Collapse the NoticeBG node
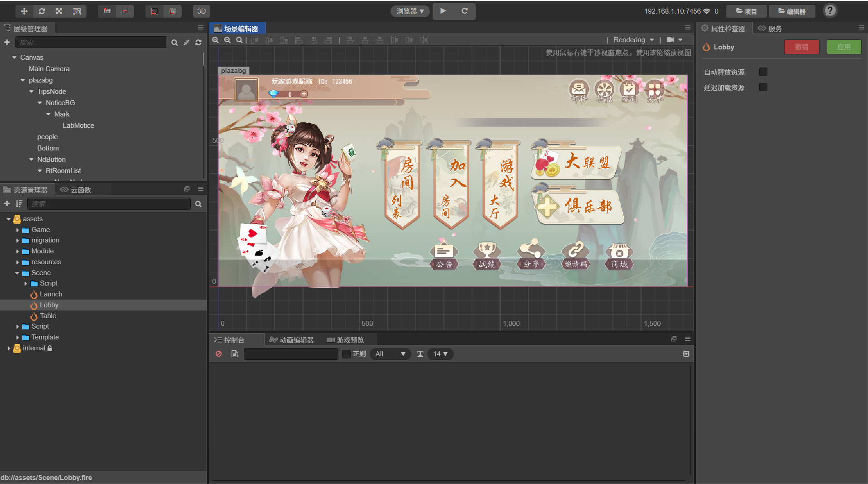The height and width of the screenshot is (484, 868). click(x=40, y=103)
